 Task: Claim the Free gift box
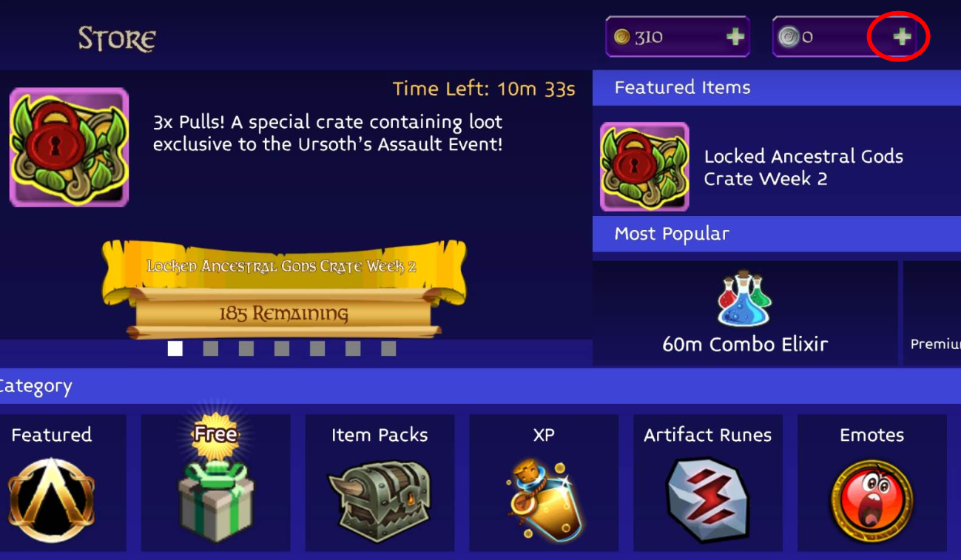tap(216, 482)
